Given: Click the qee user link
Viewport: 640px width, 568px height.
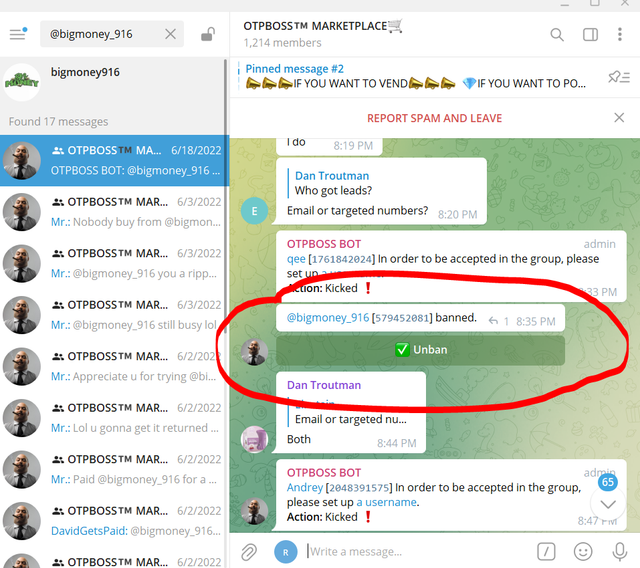Looking at the screenshot, I should 296,259.
